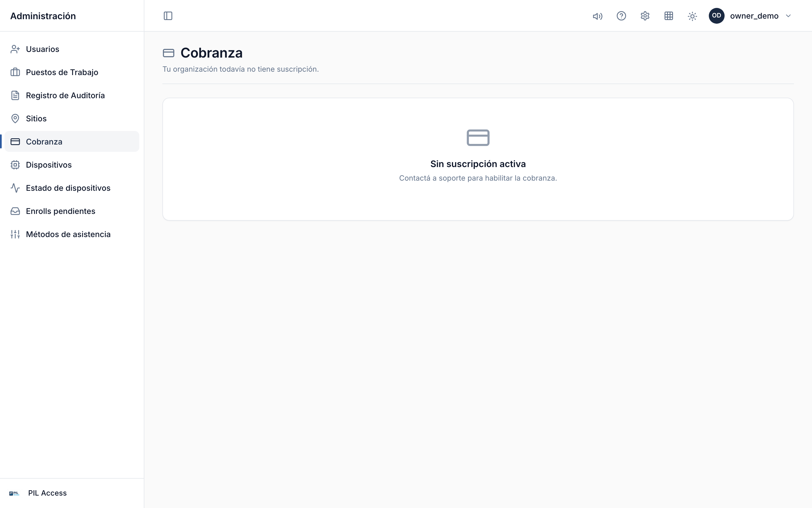The height and width of the screenshot is (508, 812).
Task: Click the PIL Access logo
Action: 14,493
